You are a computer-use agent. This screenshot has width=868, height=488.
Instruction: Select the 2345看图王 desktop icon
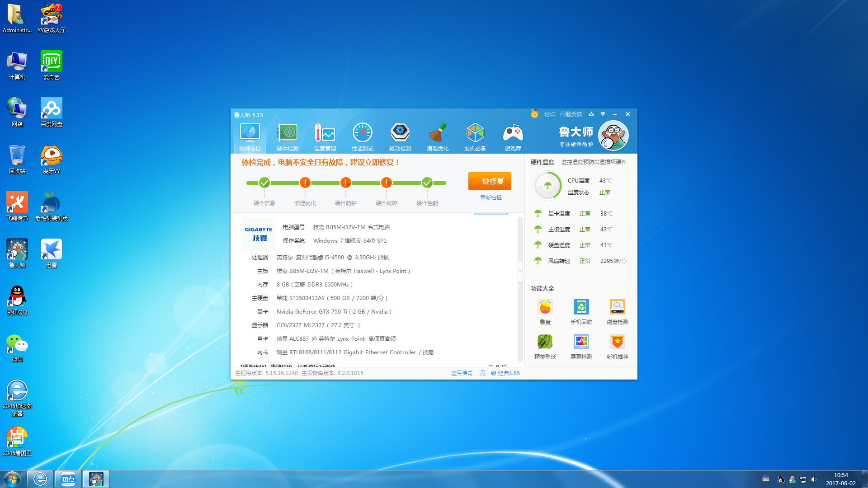[x=17, y=441]
